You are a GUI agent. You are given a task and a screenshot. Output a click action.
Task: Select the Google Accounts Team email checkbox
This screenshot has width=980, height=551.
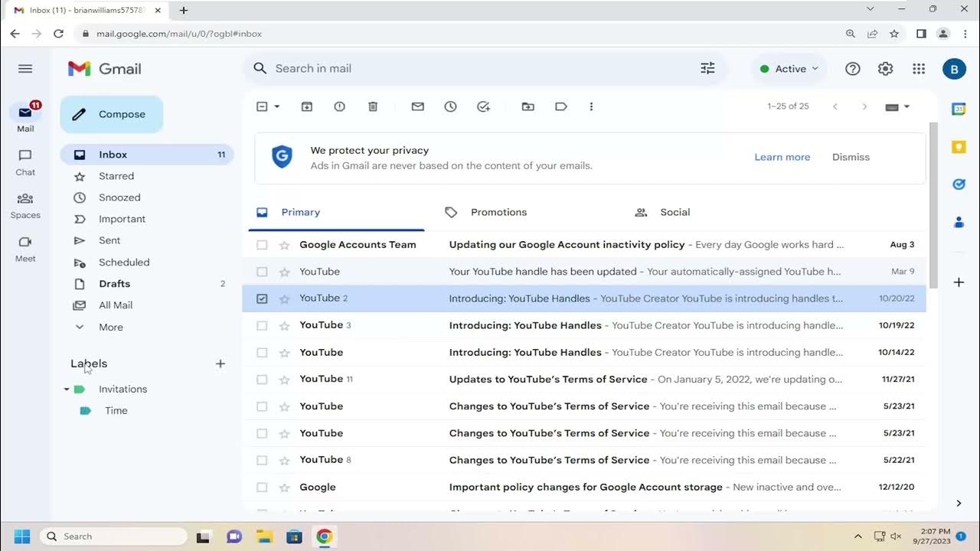pos(262,245)
